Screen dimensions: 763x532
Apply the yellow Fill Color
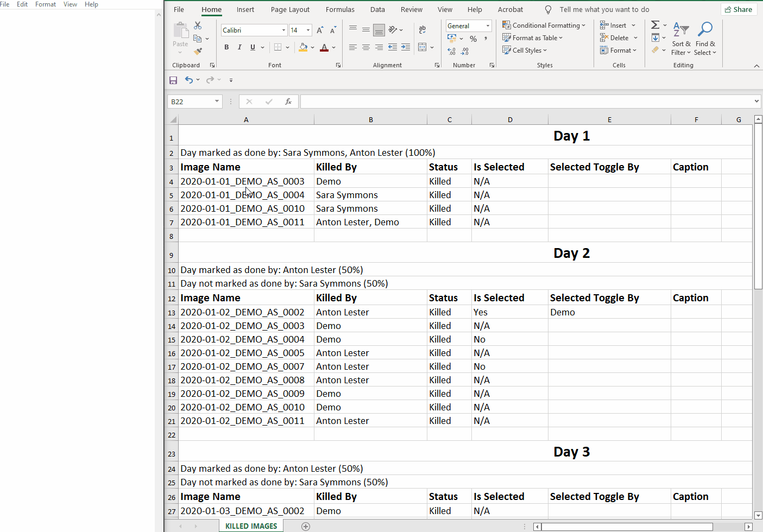pyautogui.click(x=303, y=47)
